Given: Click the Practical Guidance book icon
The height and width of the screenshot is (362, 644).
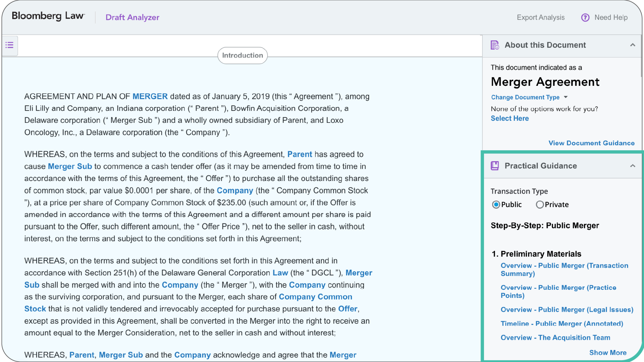Looking at the screenshot, I should click(494, 166).
